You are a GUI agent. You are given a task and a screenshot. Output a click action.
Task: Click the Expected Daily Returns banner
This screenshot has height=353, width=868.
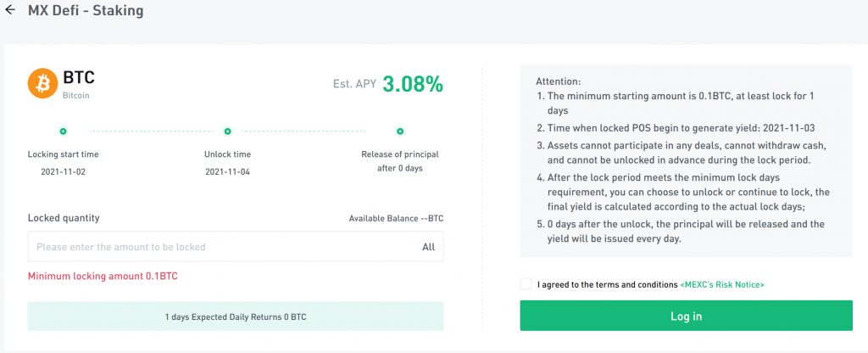236,317
